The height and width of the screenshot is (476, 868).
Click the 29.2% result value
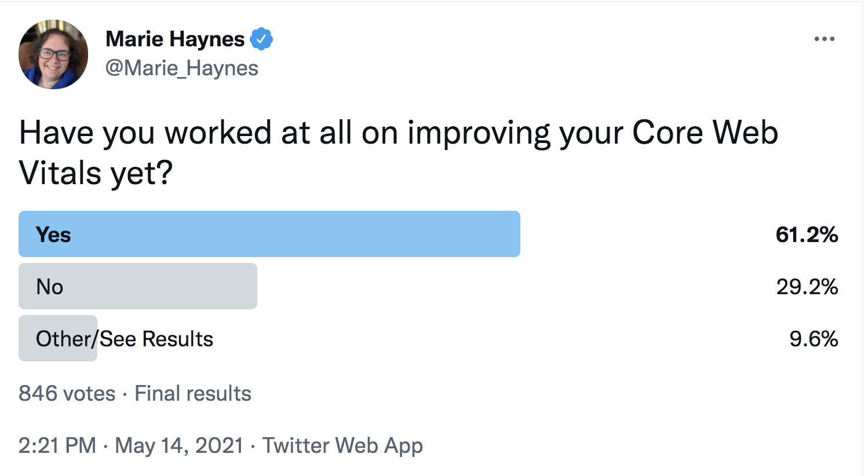click(807, 287)
